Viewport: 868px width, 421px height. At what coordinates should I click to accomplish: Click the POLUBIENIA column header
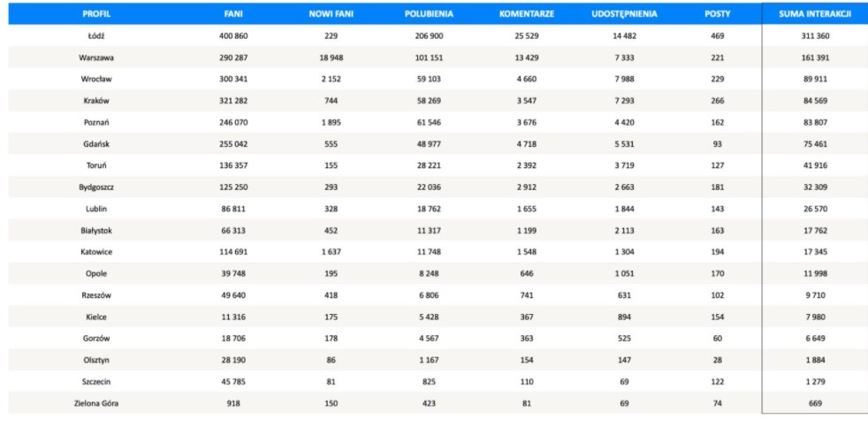click(430, 15)
